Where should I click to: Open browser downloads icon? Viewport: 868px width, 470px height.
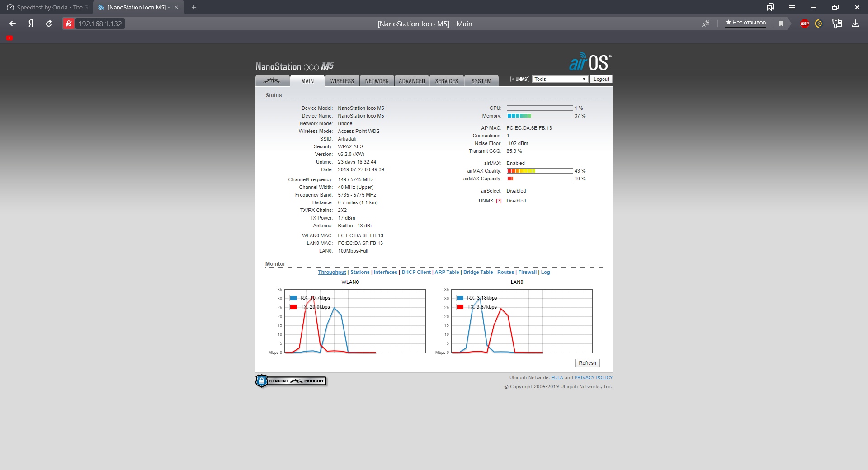point(855,23)
